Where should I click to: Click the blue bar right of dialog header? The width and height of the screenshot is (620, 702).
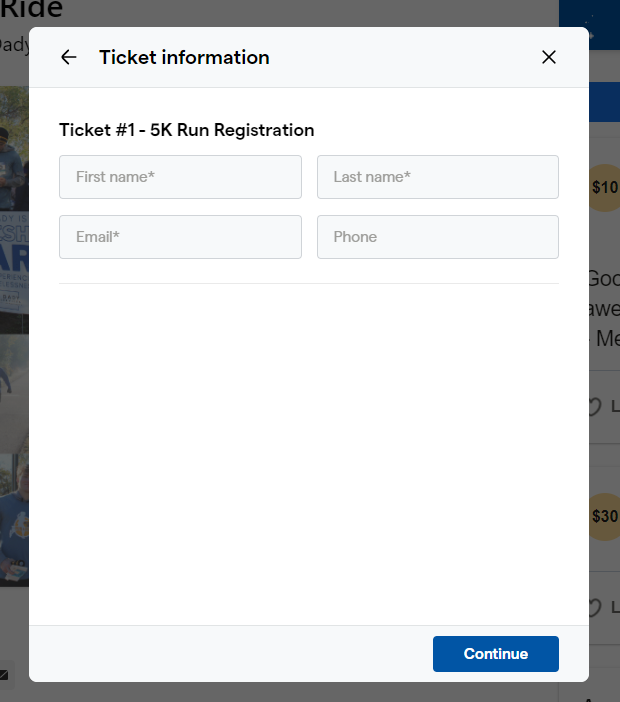(x=604, y=102)
